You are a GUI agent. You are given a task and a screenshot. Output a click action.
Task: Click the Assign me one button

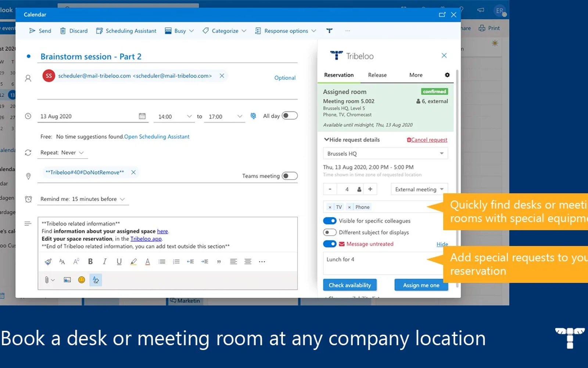coord(421,285)
